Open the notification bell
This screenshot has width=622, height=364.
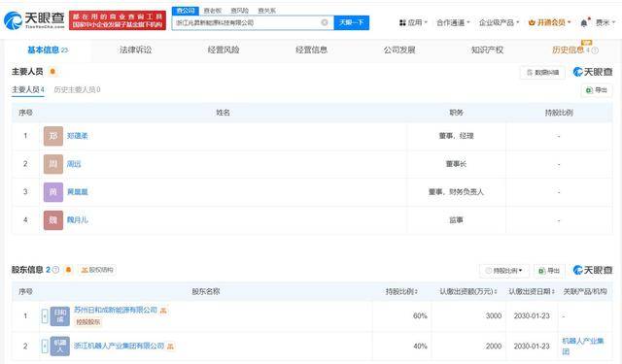[584, 23]
